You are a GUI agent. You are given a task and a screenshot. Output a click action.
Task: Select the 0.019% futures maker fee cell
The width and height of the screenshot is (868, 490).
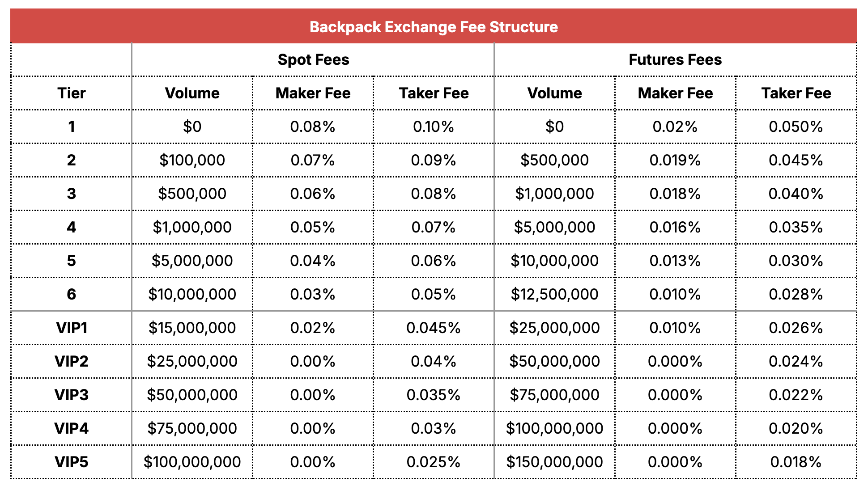click(675, 160)
